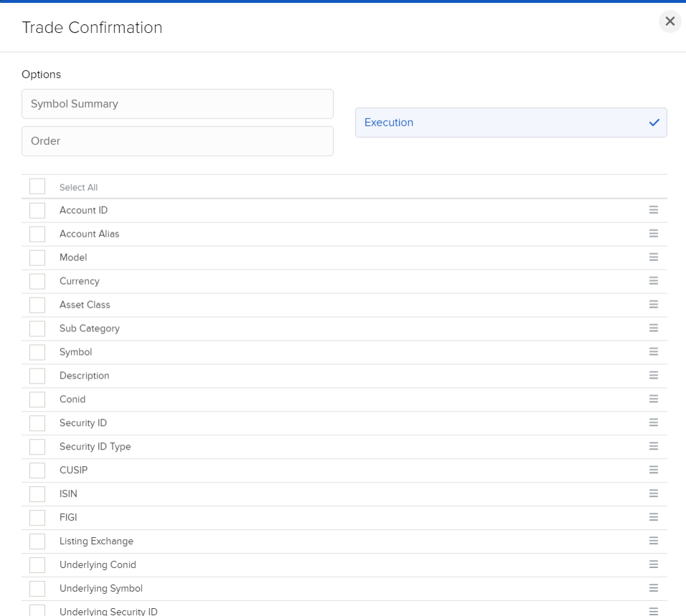This screenshot has height=616, width=686.
Task: Click the Select All label
Action: (78, 188)
